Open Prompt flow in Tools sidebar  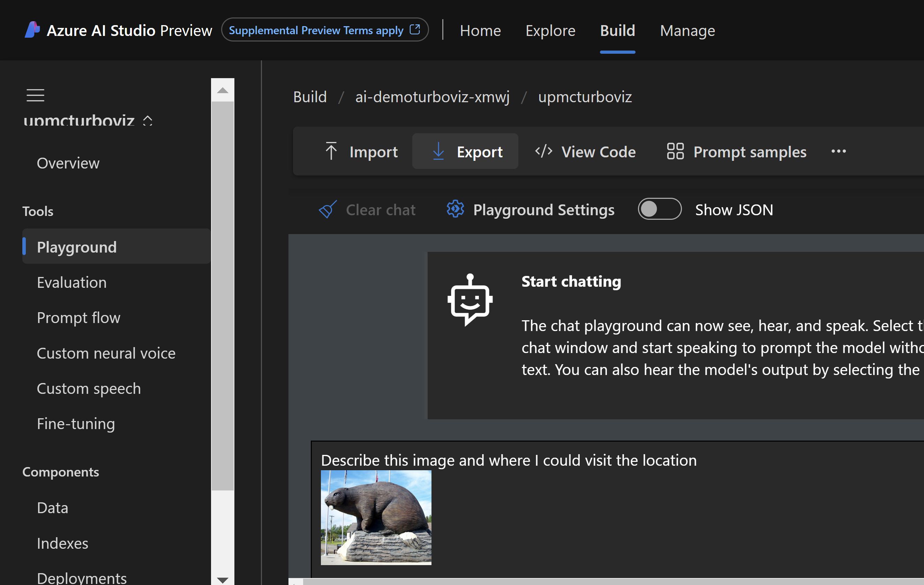click(x=78, y=318)
